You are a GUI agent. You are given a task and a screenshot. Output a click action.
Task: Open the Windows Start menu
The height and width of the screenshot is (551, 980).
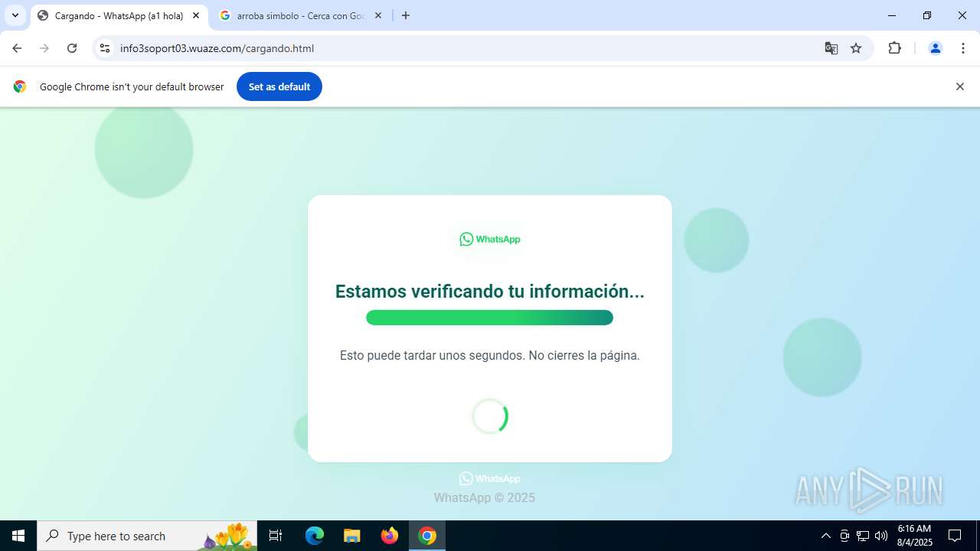[x=18, y=536]
